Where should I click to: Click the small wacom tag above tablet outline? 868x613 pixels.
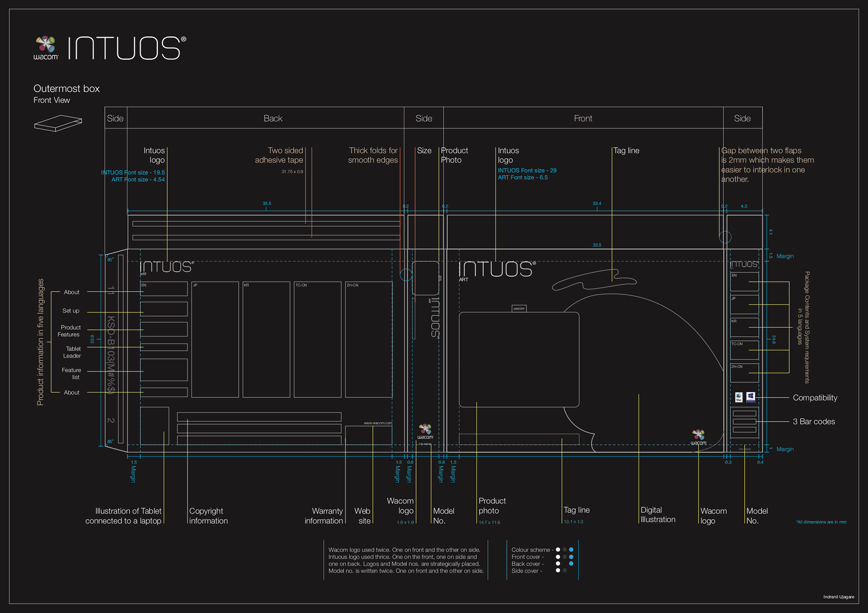[x=519, y=309]
